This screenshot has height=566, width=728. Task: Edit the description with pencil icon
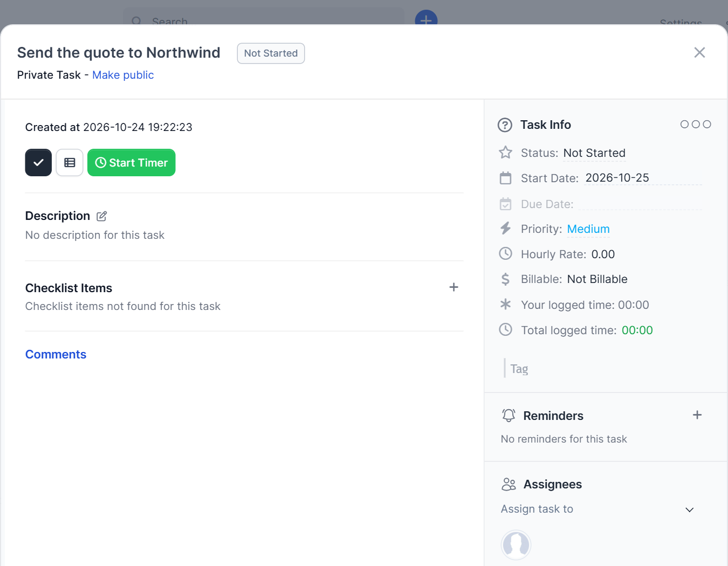pos(101,216)
